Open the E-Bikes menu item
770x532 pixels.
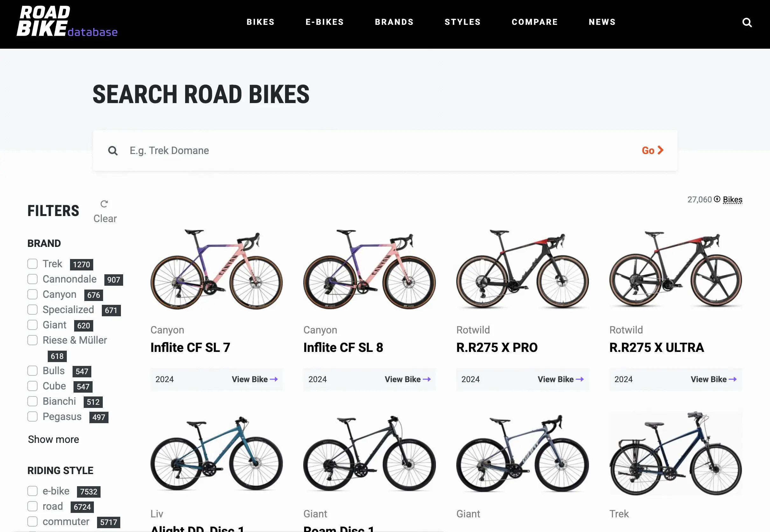click(325, 22)
